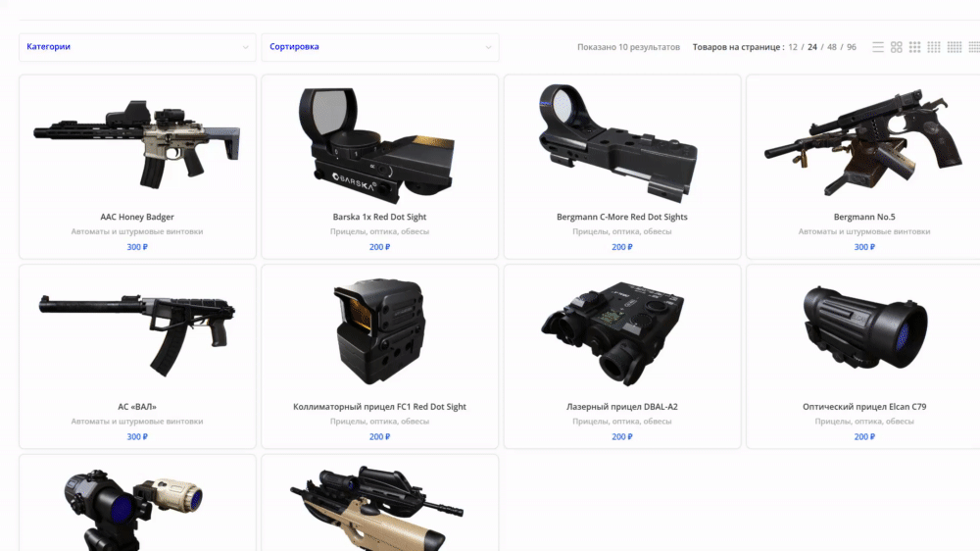Open Коллиматорный прицел FC1 Red Dot Sight link
The width and height of the screenshot is (980, 551).
[380, 407]
